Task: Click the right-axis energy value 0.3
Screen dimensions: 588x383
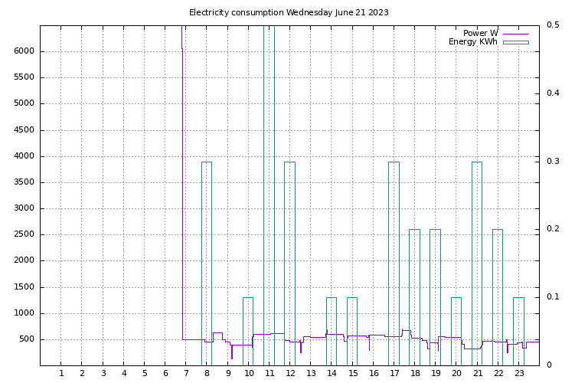Action: (x=553, y=161)
